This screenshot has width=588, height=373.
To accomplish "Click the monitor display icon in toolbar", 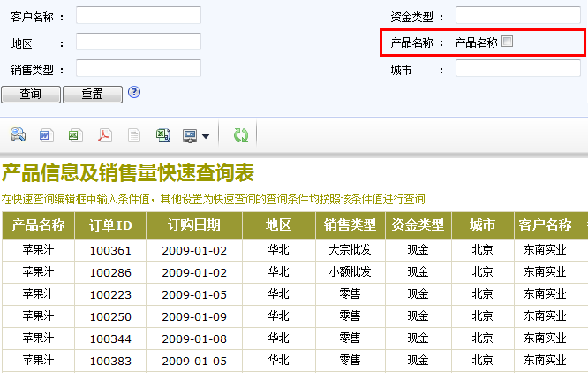I will point(190,135).
